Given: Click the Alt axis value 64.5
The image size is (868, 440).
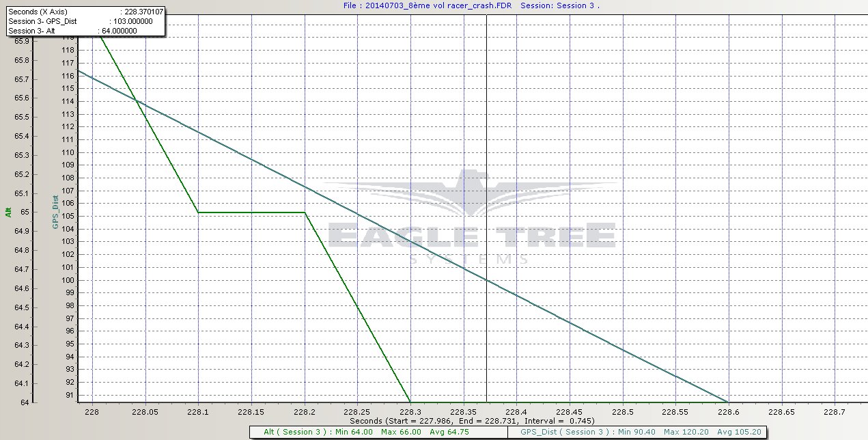Looking at the screenshot, I should tap(23, 307).
